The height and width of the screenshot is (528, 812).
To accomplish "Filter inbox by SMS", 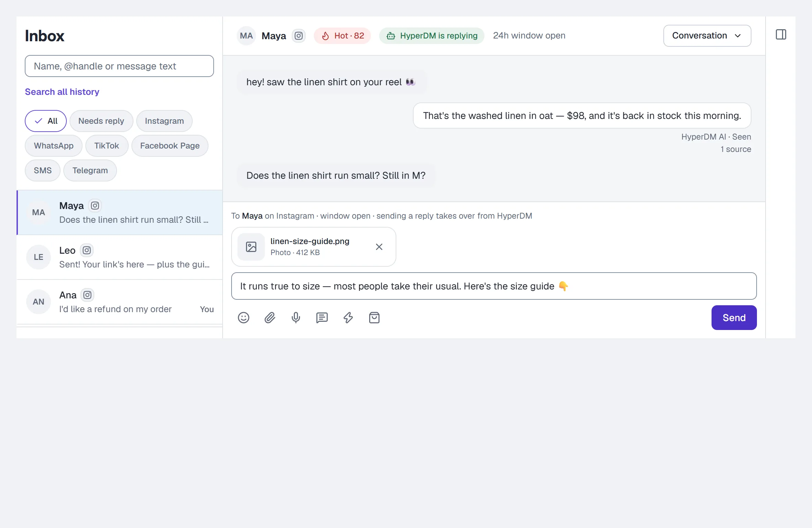I will tap(43, 170).
